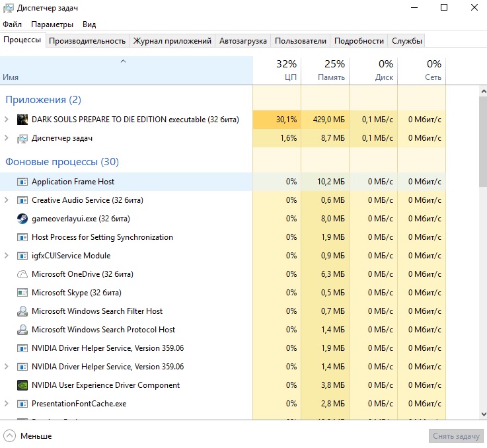487x448 pixels.
Task: Select the Процессы tab
Action: pyautogui.click(x=22, y=40)
